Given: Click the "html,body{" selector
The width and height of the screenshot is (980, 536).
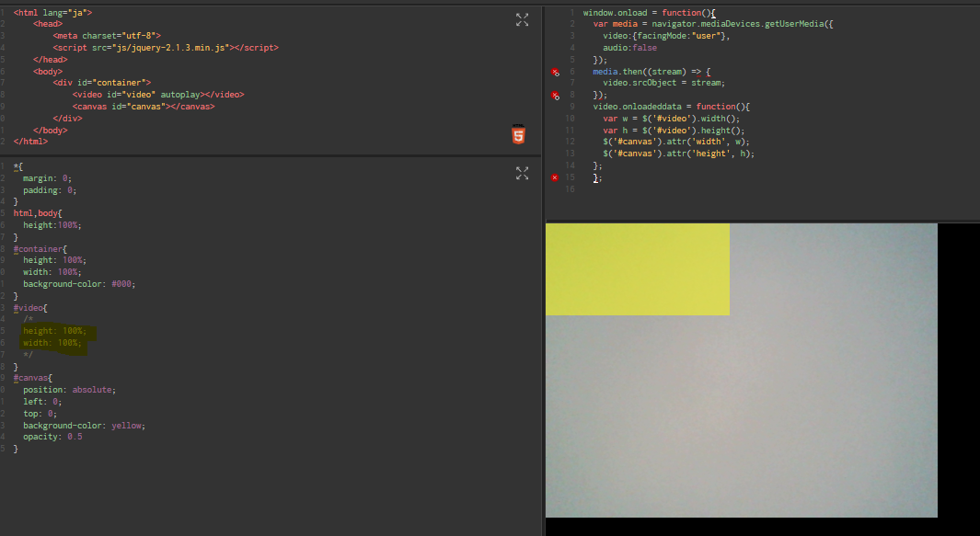Looking at the screenshot, I should (x=38, y=213).
